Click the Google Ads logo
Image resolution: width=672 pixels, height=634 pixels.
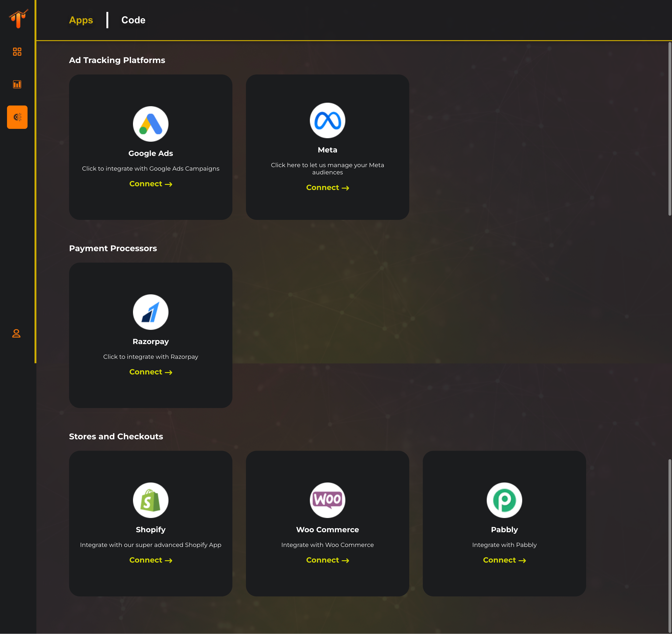150,124
